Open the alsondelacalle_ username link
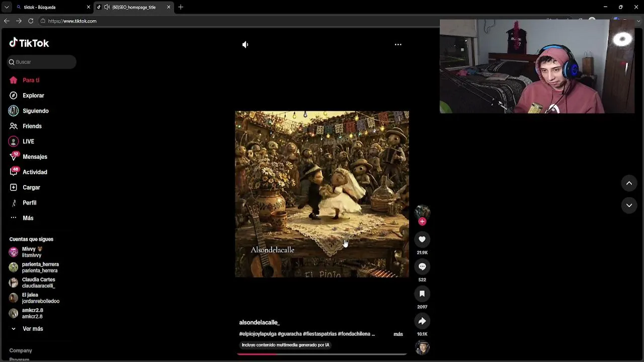 [x=259, y=322]
